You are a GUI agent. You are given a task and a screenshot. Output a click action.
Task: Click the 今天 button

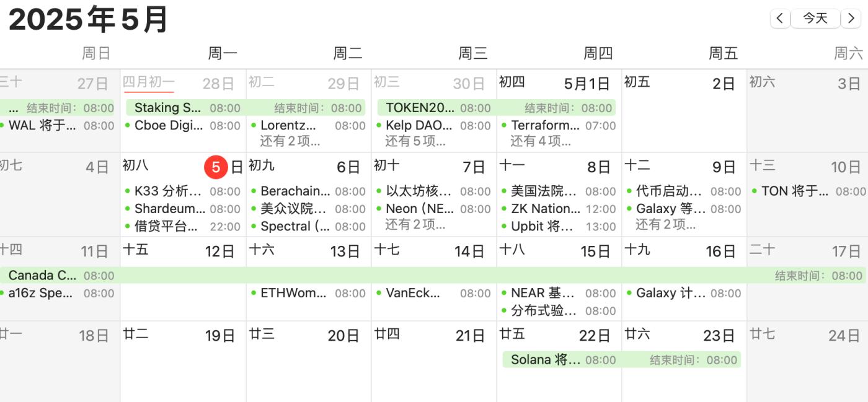point(815,19)
